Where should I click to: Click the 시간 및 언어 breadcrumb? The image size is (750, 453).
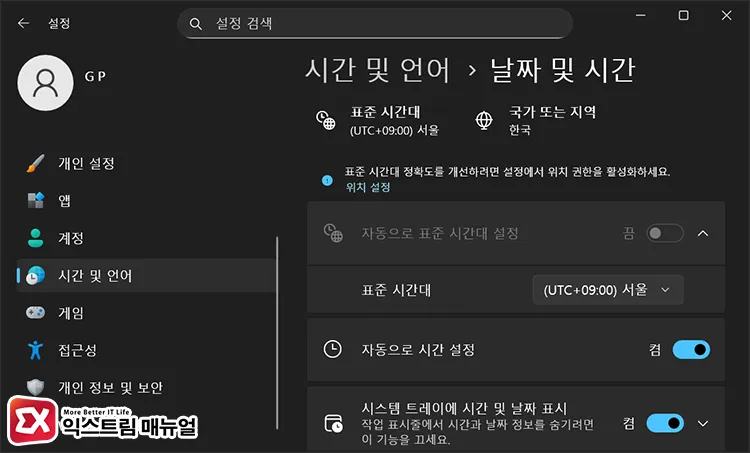pyautogui.click(x=377, y=70)
